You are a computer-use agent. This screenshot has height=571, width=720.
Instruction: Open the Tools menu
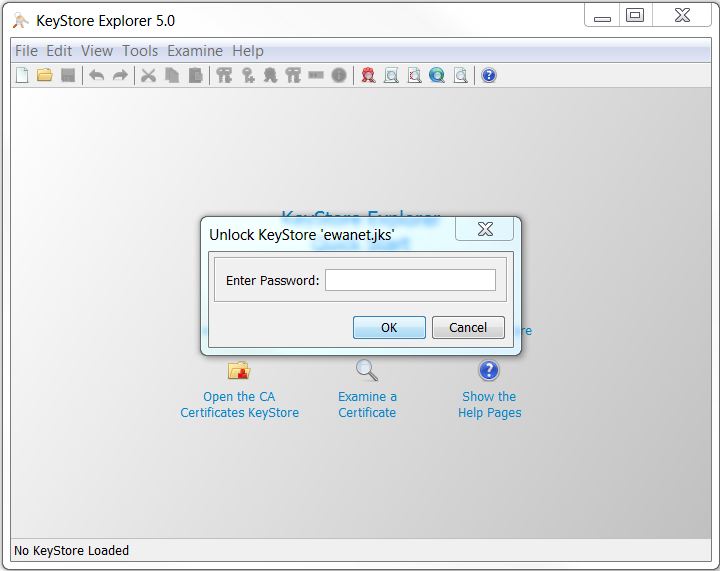[x=140, y=51]
